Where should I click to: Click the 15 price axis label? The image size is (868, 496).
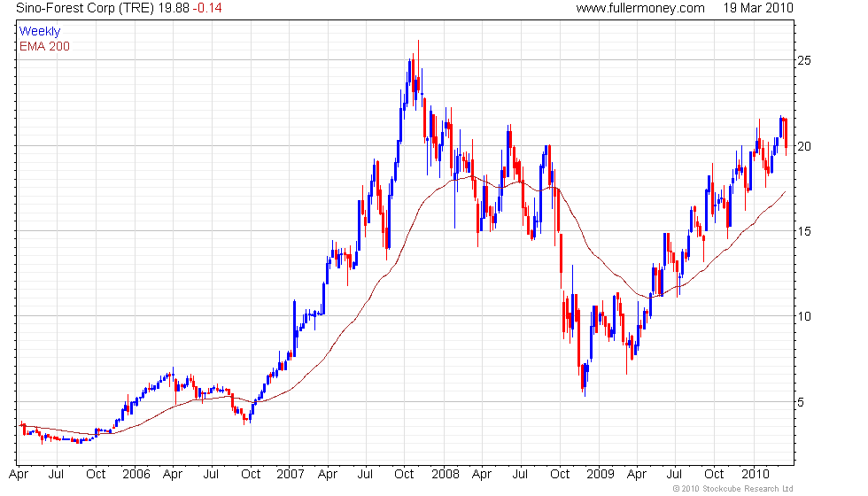tap(804, 231)
